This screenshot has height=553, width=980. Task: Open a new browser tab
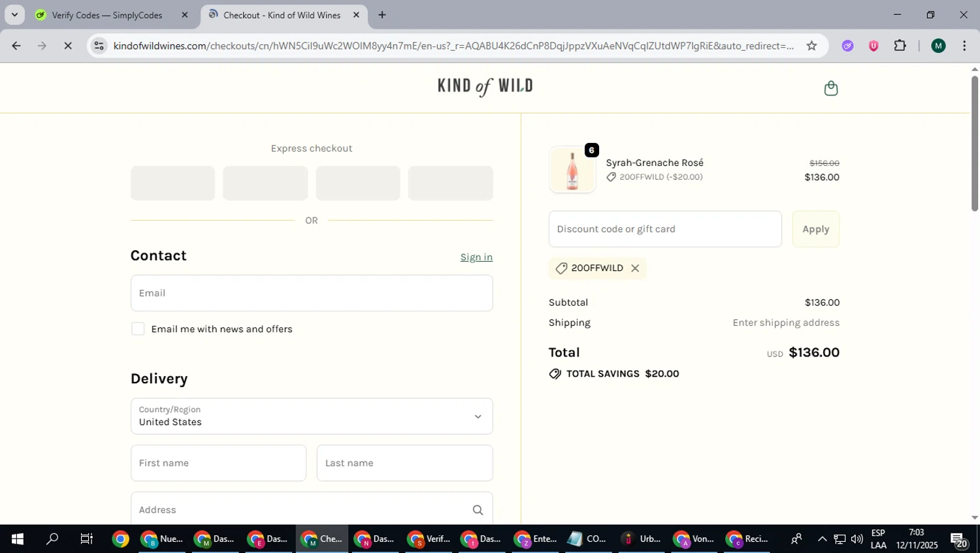click(382, 14)
